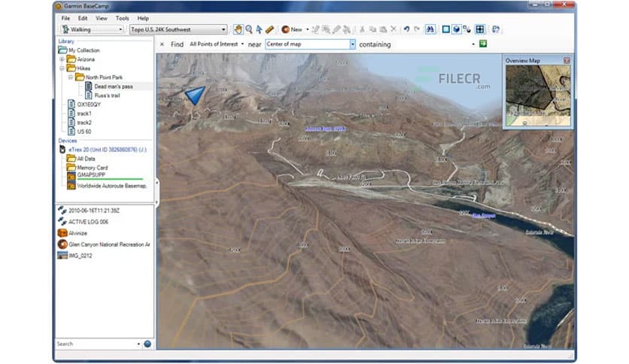Open the Tools menu
The image size is (629, 364).
[x=123, y=18]
